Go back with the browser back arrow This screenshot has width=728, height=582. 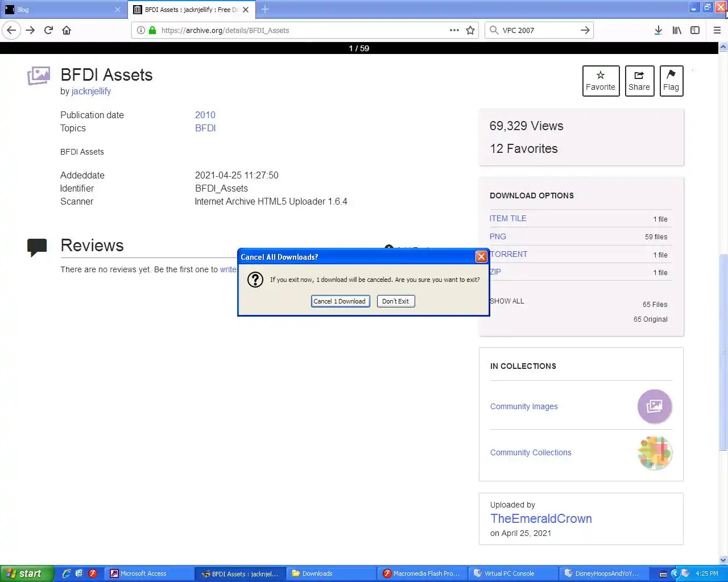[11, 30]
